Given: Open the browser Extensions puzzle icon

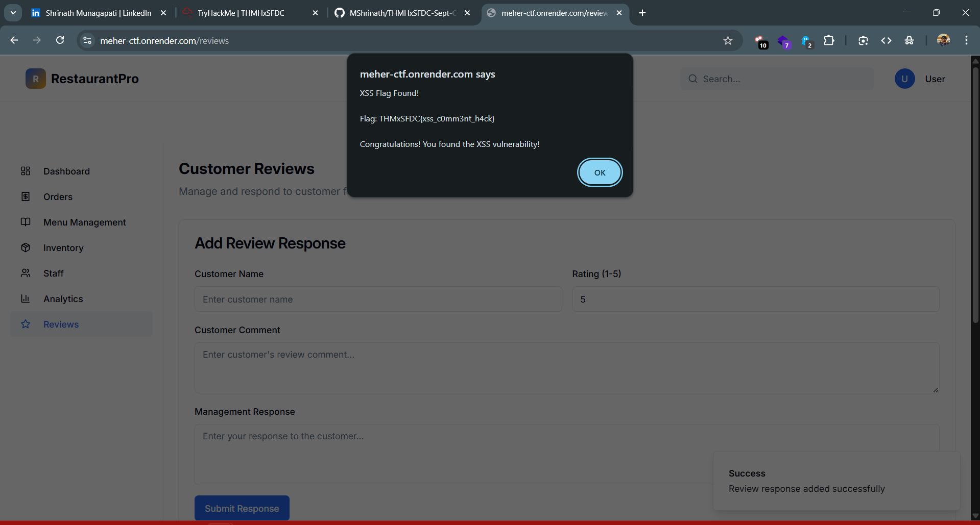Looking at the screenshot, I should click(829, 40).
